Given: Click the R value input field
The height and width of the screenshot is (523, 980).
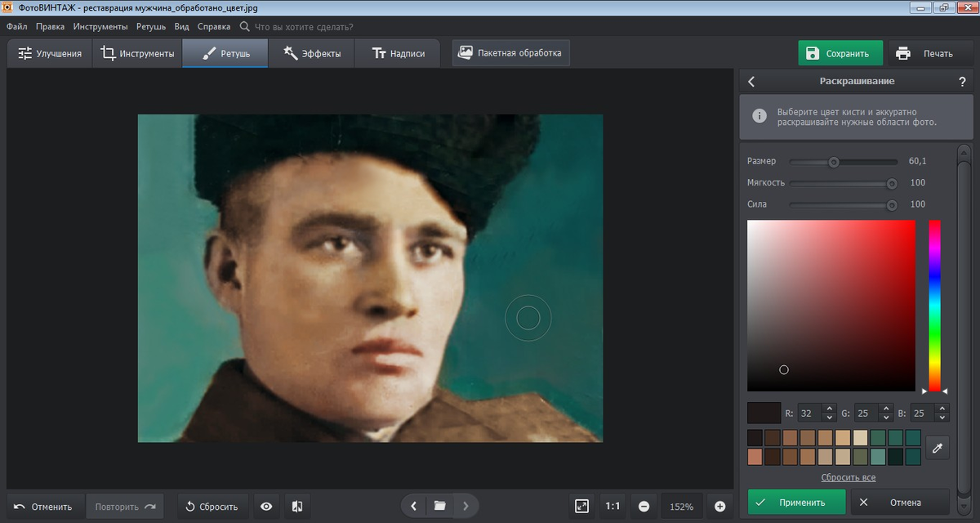Looking at the screenshot, I should coord(811,413).
